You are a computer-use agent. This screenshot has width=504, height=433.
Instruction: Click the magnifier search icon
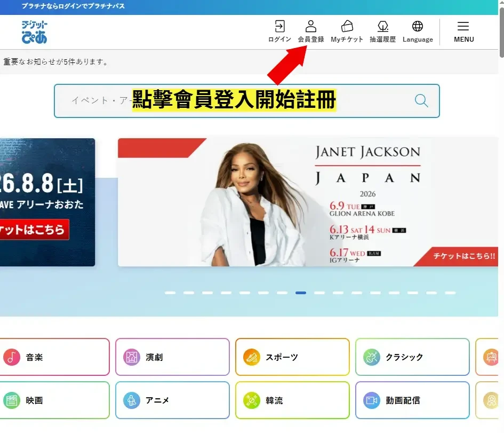pos(421,101)
